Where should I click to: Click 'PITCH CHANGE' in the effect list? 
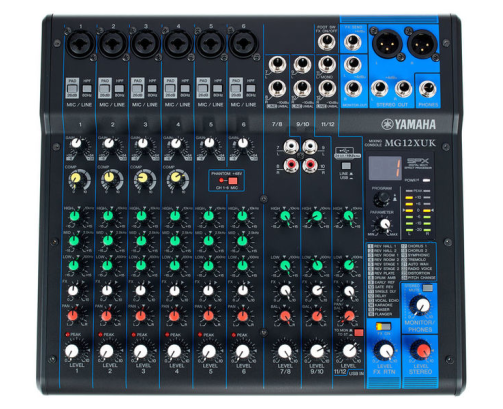[x=421, y=277]
